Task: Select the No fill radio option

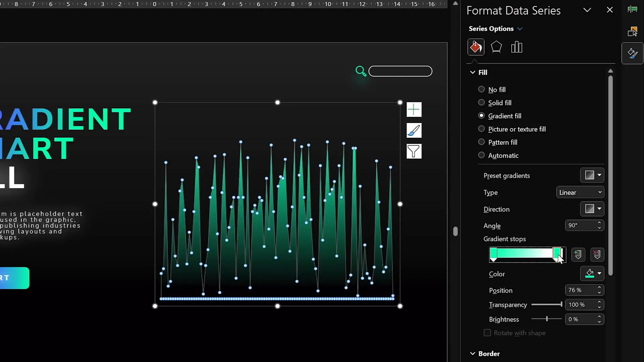Action: (481, 89)
